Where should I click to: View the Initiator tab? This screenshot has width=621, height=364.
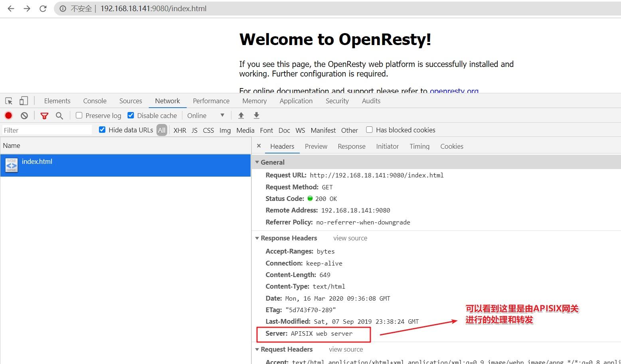tap(388, 146)
